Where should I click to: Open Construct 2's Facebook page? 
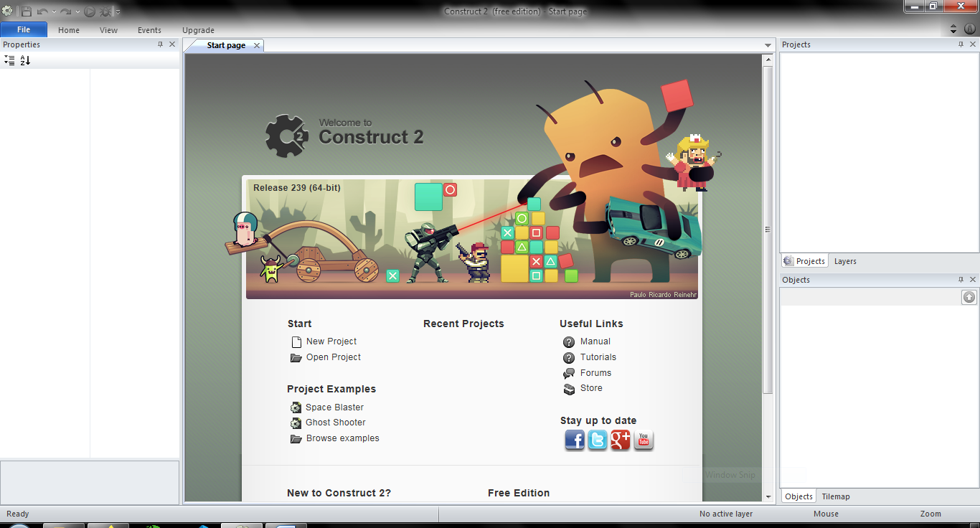tap(574, 440)
